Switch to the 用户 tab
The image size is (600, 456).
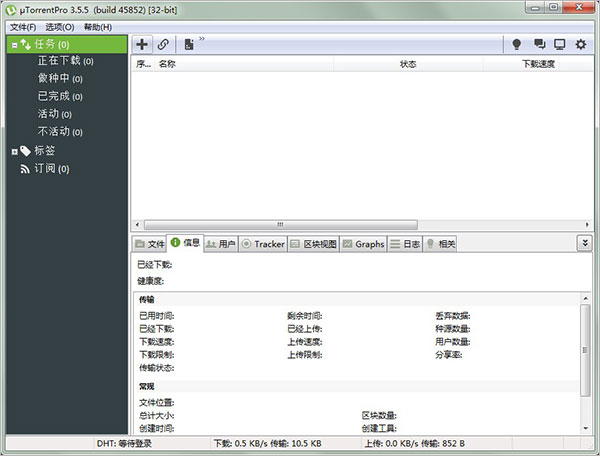(220, 244)
